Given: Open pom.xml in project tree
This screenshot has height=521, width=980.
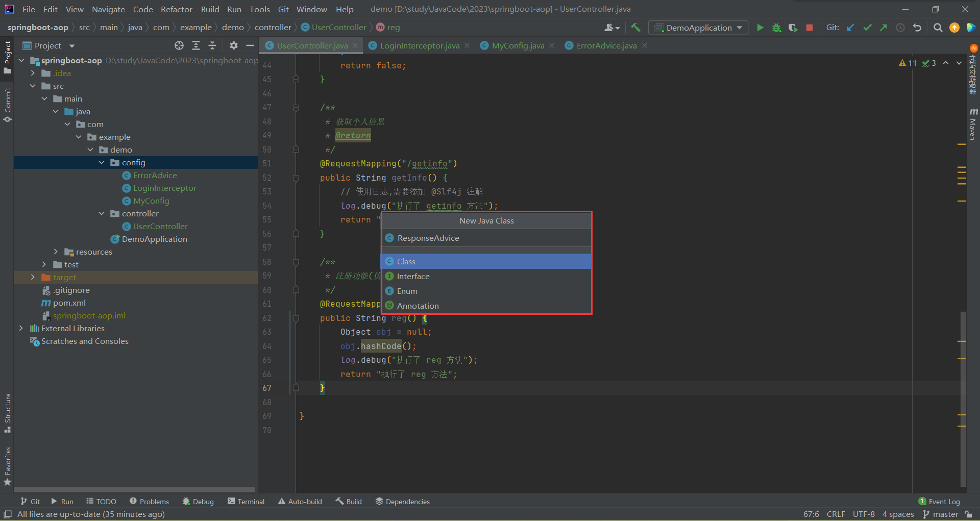Looking at the screenshot, I should point(69,303).
